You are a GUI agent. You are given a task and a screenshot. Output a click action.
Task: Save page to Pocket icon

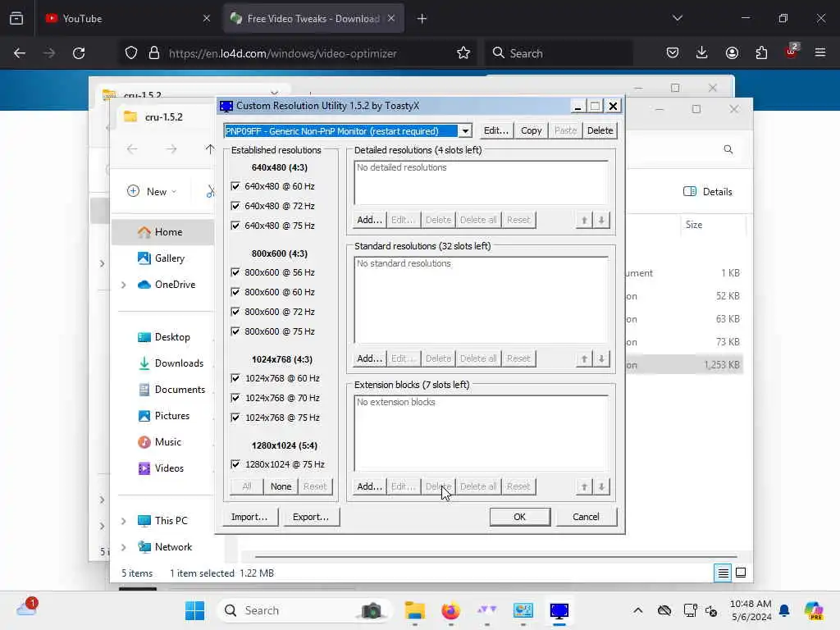[x=673, y=53]
